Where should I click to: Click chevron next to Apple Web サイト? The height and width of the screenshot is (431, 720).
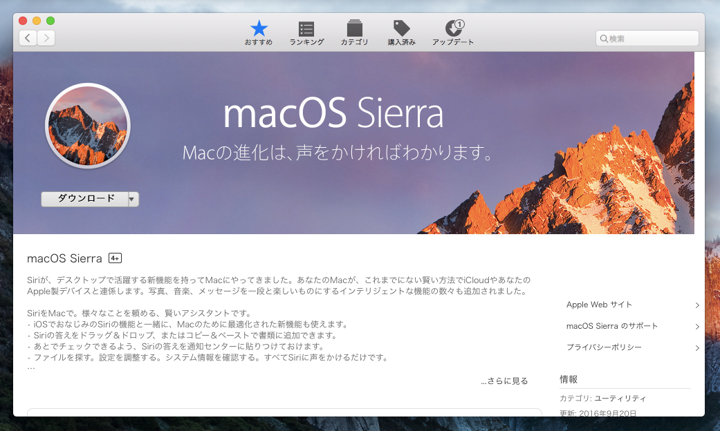click(x=697, y=305)
